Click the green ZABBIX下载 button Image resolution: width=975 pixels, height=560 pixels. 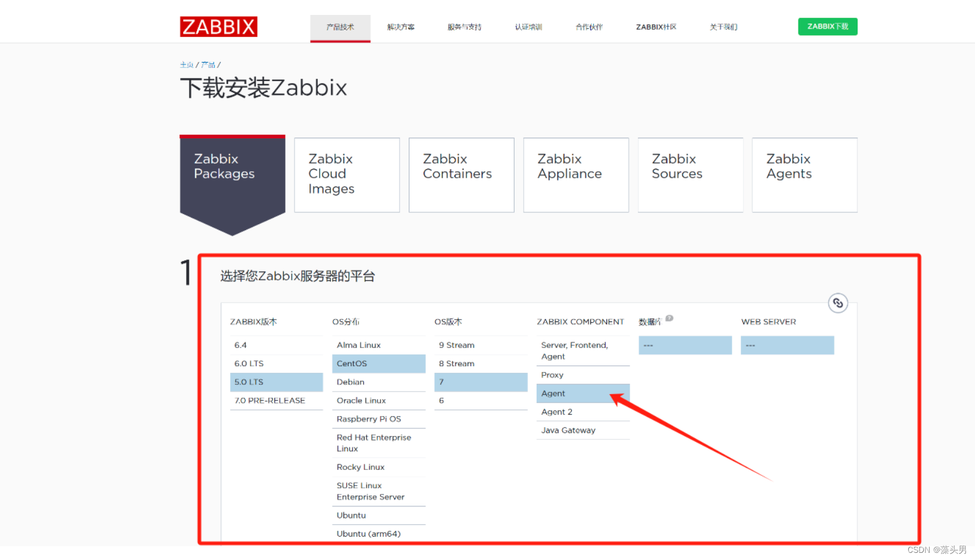[828, 27]
